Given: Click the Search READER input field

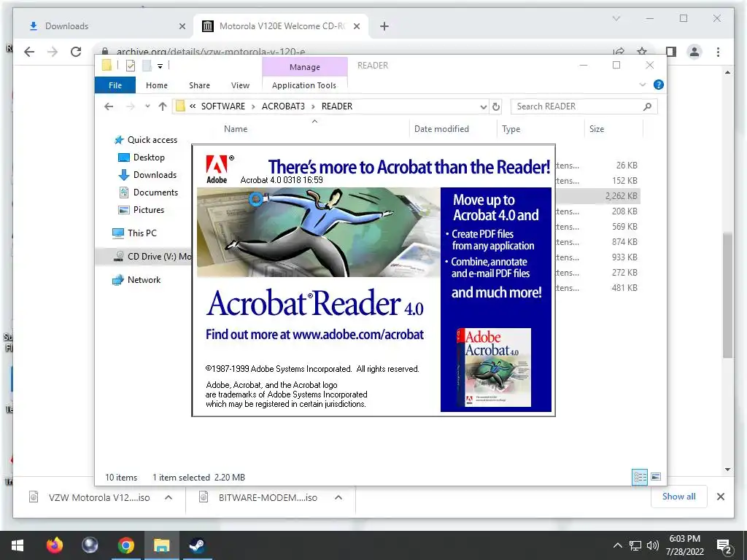Looking at the screenshot, I should 584,106.
